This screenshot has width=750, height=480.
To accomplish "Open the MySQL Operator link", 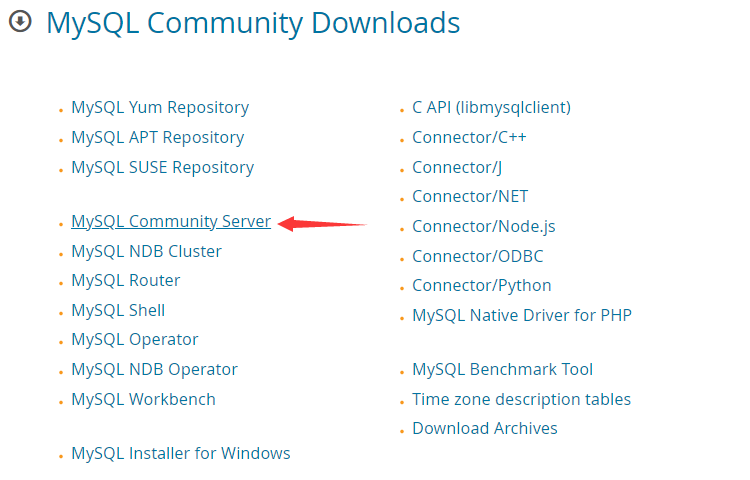I will [134, 339].
